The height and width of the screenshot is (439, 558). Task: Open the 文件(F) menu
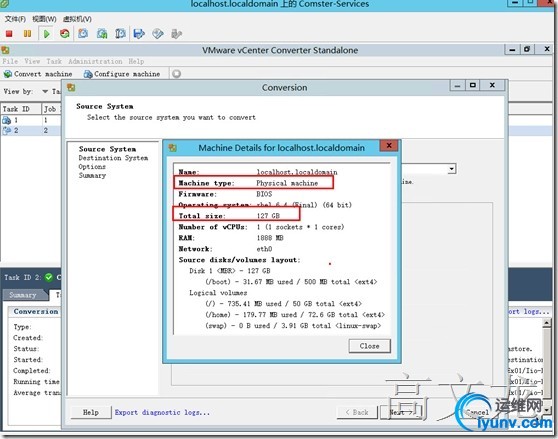tap(15, 19)
